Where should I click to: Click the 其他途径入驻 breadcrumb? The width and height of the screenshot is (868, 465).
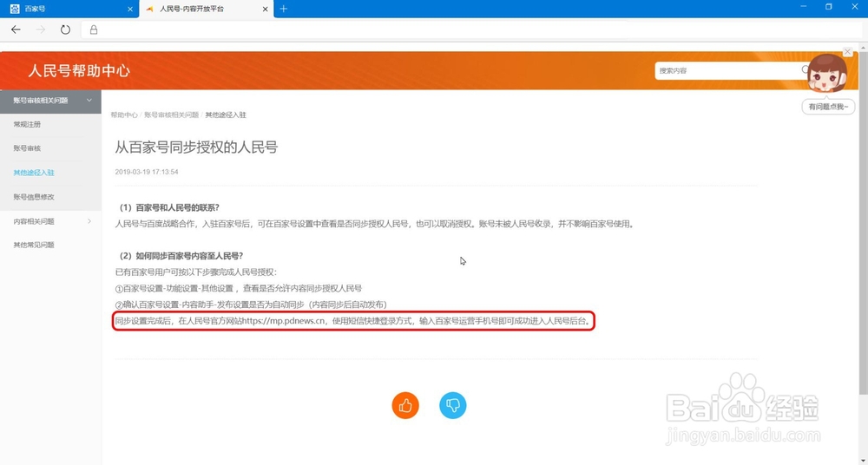point(226,115)
